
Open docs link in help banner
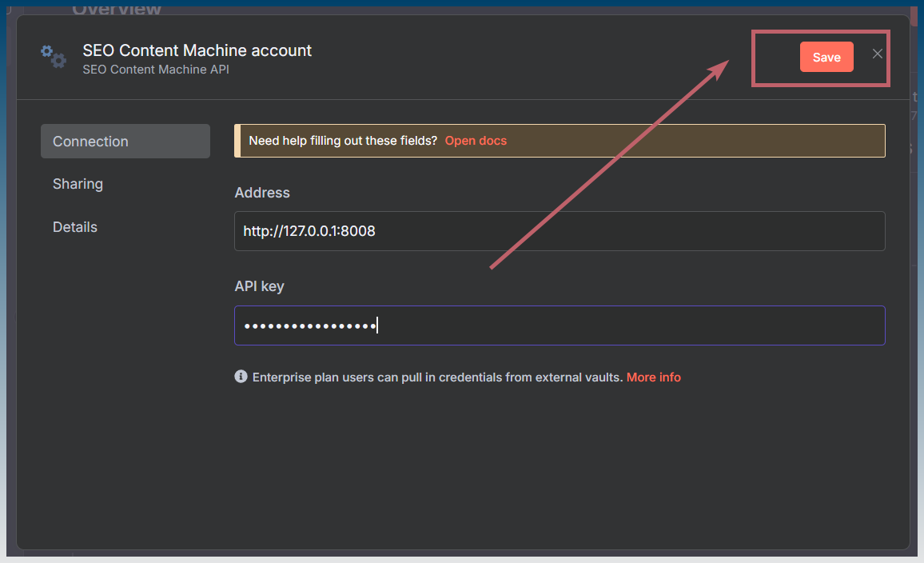(476, 140)
